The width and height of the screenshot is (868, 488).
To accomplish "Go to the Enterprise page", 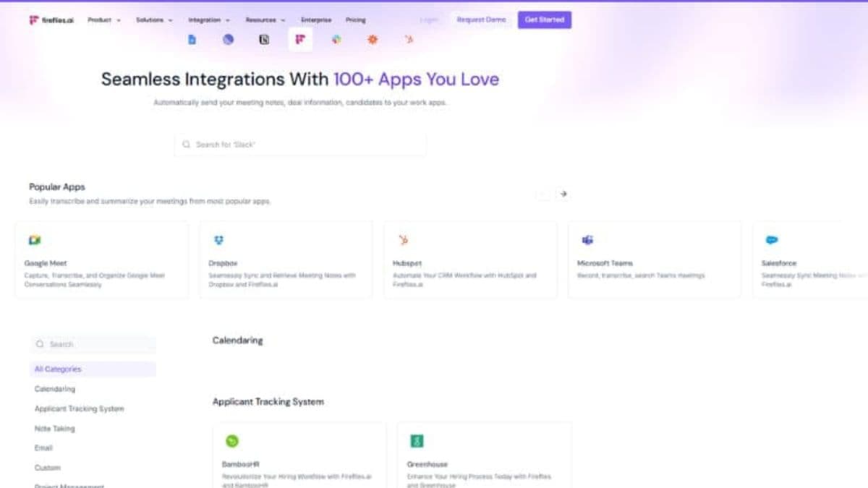I will 316,20.
